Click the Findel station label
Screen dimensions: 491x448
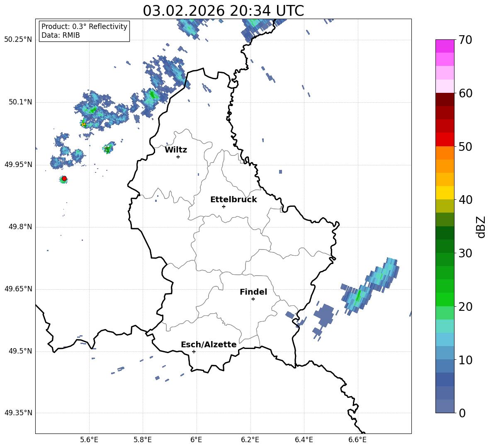coord(253,292)
